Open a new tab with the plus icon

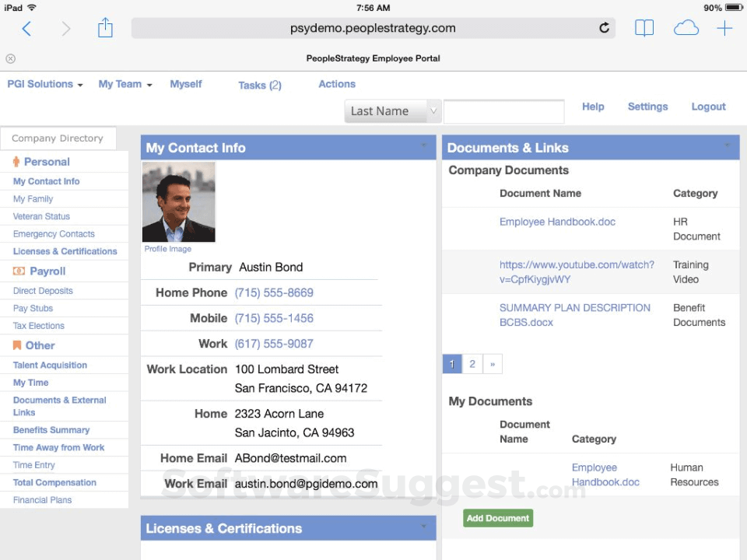[x=724, y=27]
